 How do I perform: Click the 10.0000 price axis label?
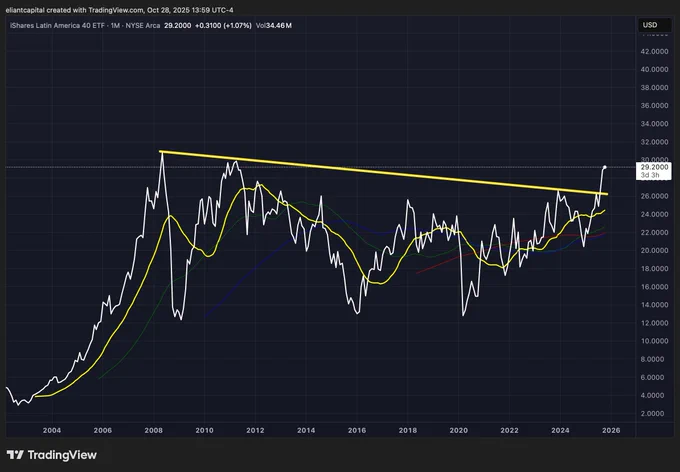(x=654, y=341)
